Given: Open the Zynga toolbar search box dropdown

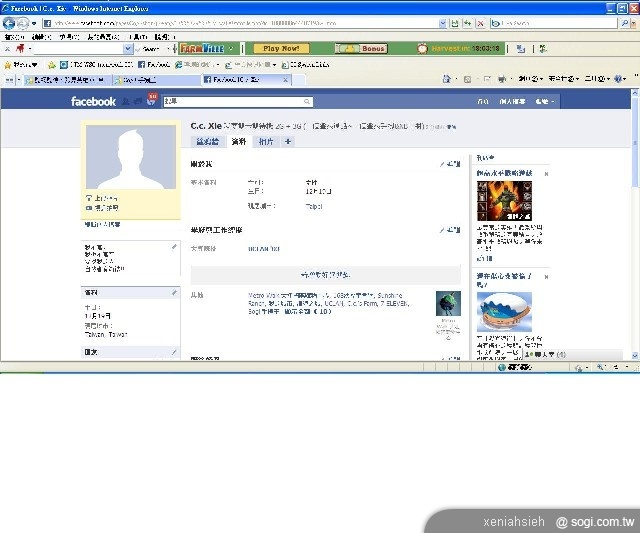Looking at the screenshot, I should click(x=128, y=49).
